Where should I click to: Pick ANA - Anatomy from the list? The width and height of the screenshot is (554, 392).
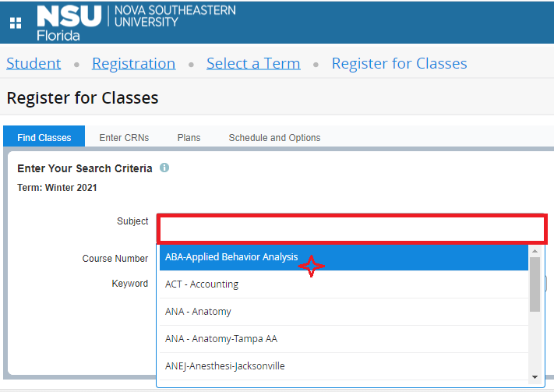coord(344,312)
